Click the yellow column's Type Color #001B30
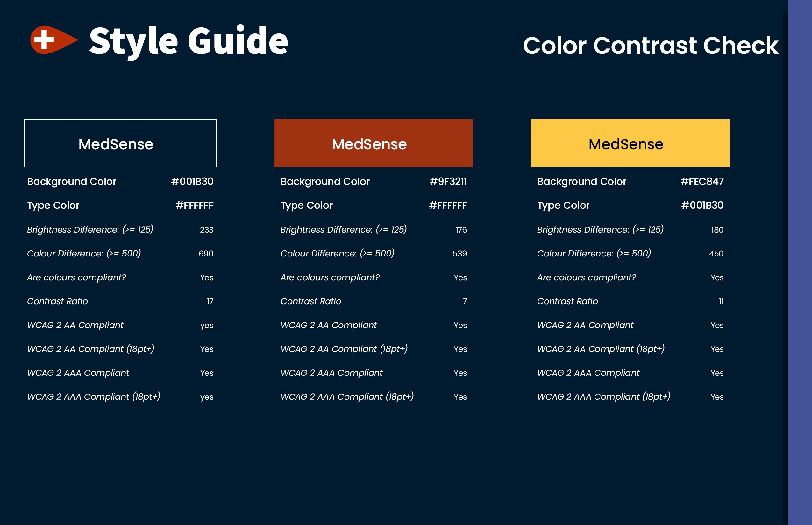The image size is (812, 525). (x=702, y=205)
